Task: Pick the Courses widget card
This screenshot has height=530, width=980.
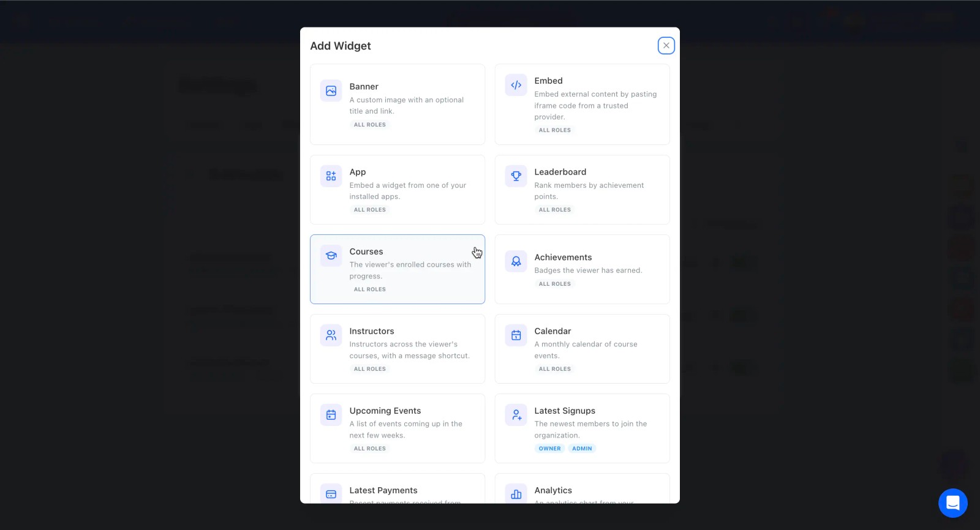Action: [398, 269]
